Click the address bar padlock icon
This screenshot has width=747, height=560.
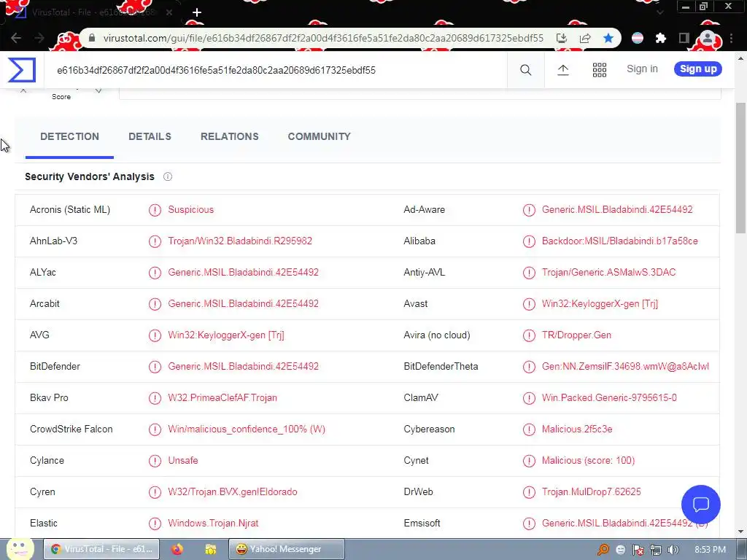(92, 38)
